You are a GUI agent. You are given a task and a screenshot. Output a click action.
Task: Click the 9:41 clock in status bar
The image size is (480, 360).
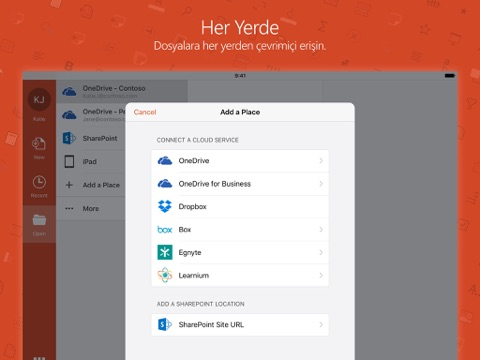[240, 76]
